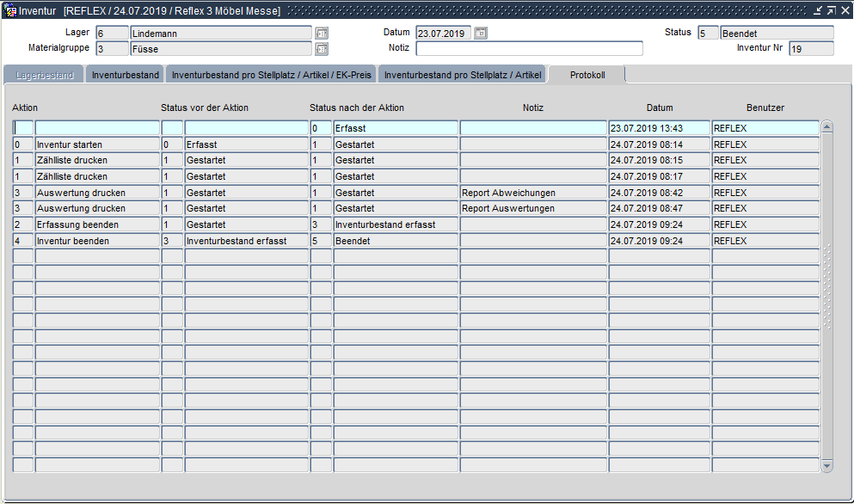Open Inventurbestand pro Stellplatz / Artikel / EK-Preis tab
854x504 pixels.
(x=271, y=76)
